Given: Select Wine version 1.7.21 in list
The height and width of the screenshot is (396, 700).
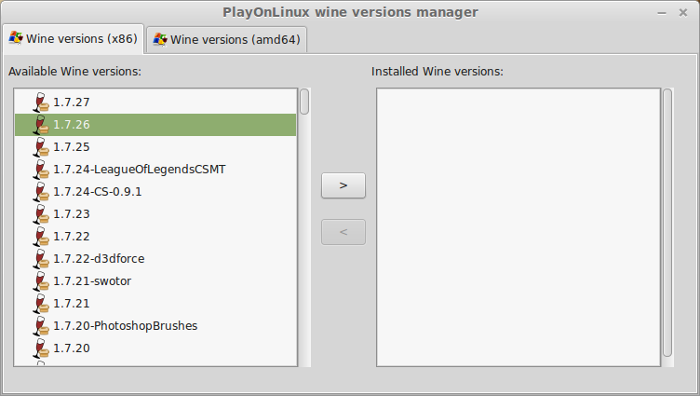Looking at the screenshot, I should click(x=155, y=303).
